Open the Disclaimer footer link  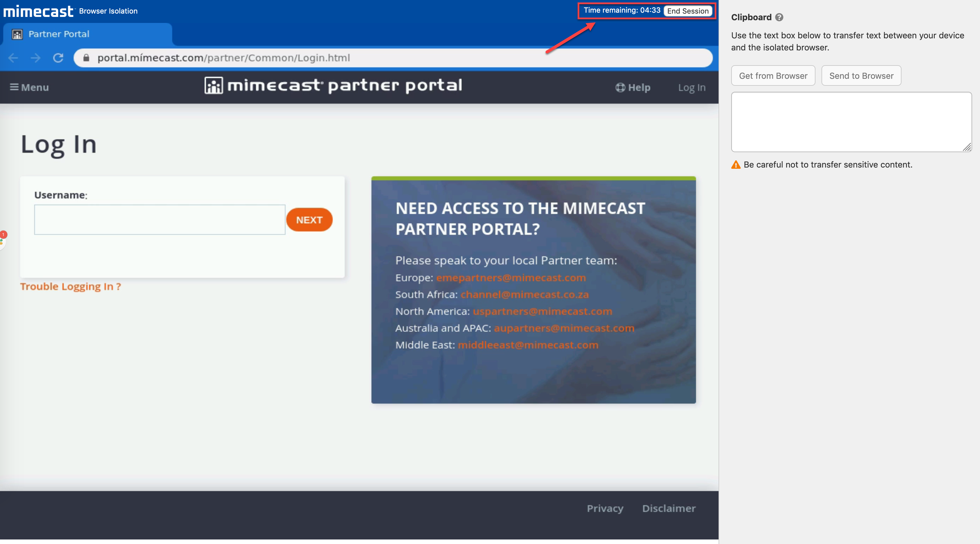(669, 508)
